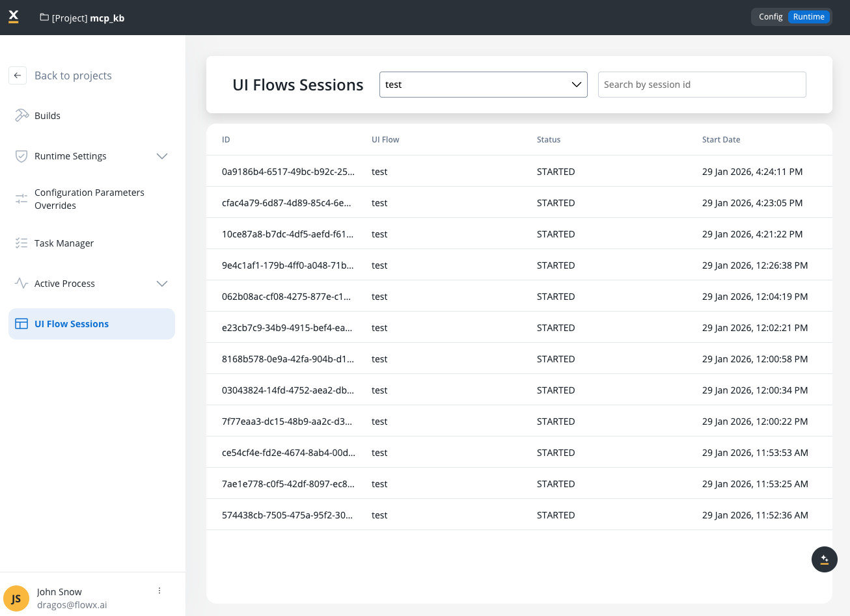Click the FlowX logo icon
Image resolution: width=850 pixels, height=616 pixels.
(14, 17)
